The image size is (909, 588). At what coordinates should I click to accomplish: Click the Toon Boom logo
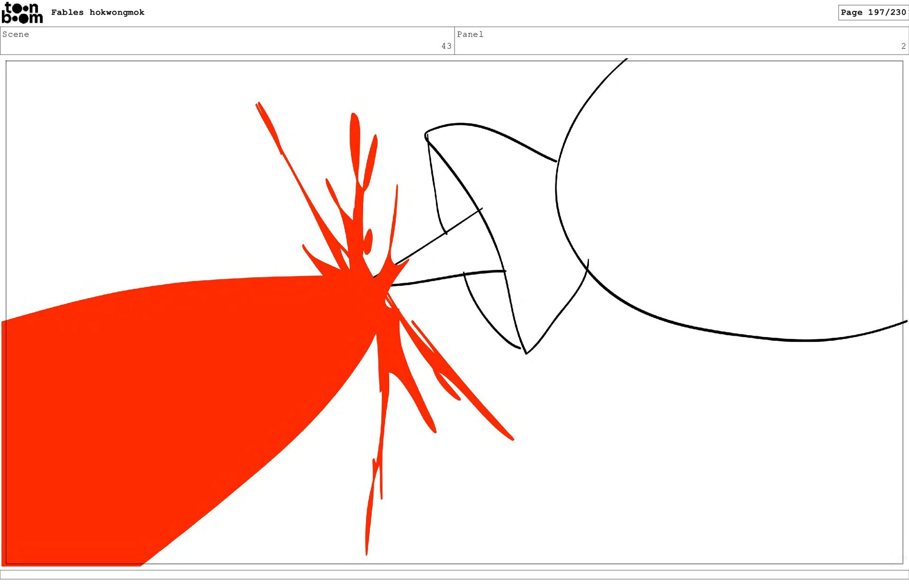coord(22,13)
